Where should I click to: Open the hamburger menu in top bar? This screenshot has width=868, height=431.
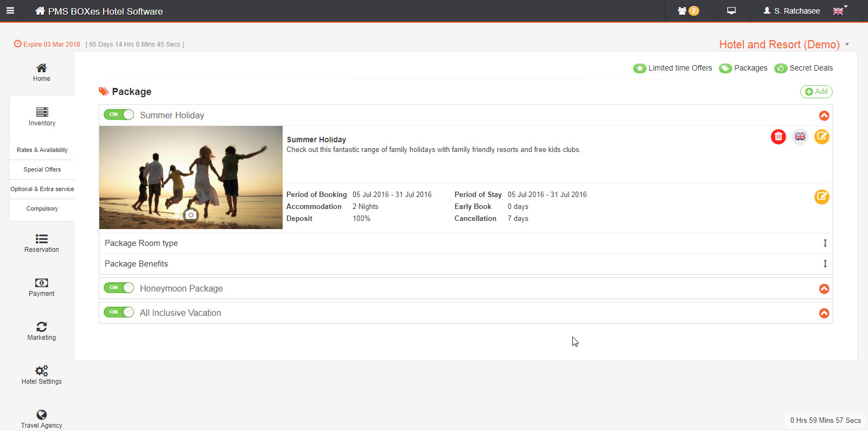point(10,11)
